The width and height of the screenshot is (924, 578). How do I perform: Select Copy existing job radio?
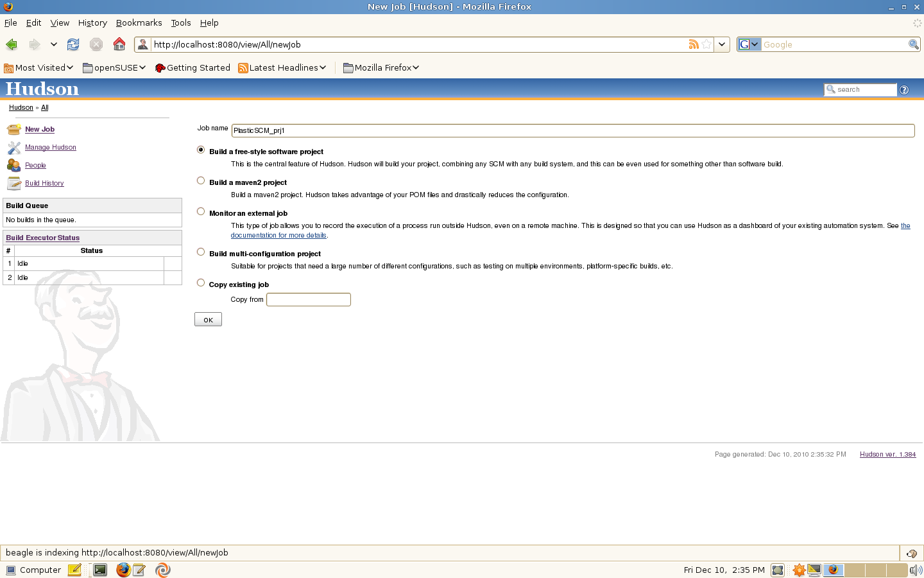pos(201,283)
